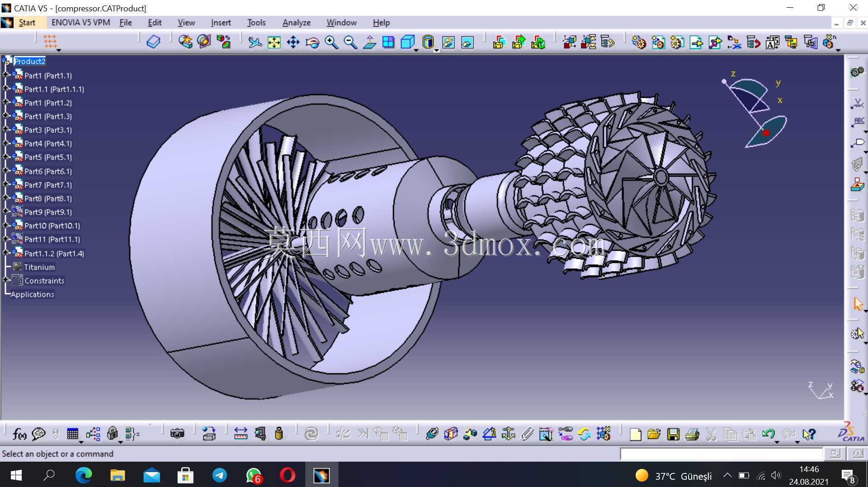The width and height of the screenshot is (868, 487).
Task: Click the Shading mode cylinder icon
Action: tap(428, 42)
